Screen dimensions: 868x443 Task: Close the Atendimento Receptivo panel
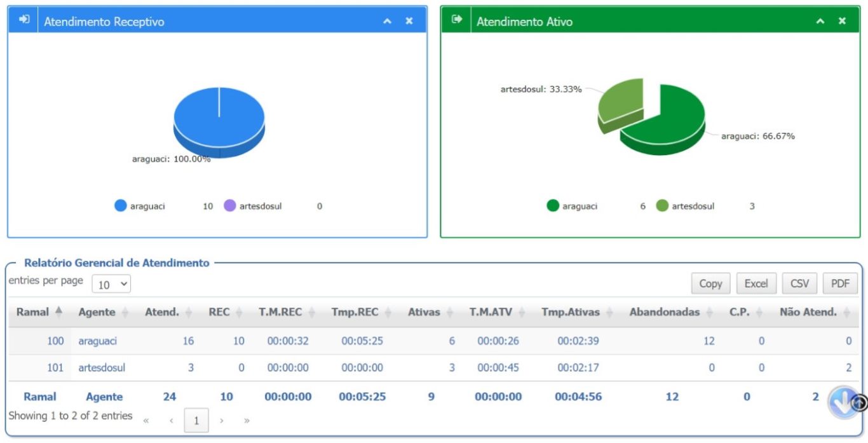pyautogui.click(x=409, y=21)
